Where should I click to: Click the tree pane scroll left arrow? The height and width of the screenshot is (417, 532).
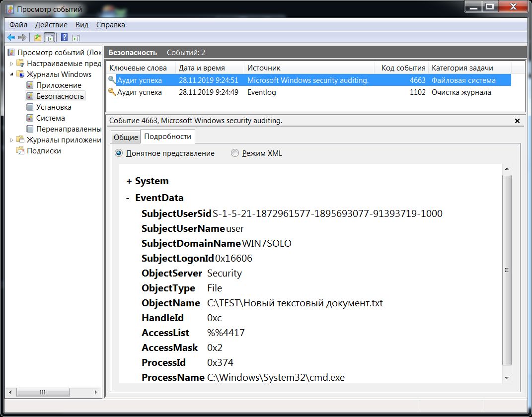[10, 392]
